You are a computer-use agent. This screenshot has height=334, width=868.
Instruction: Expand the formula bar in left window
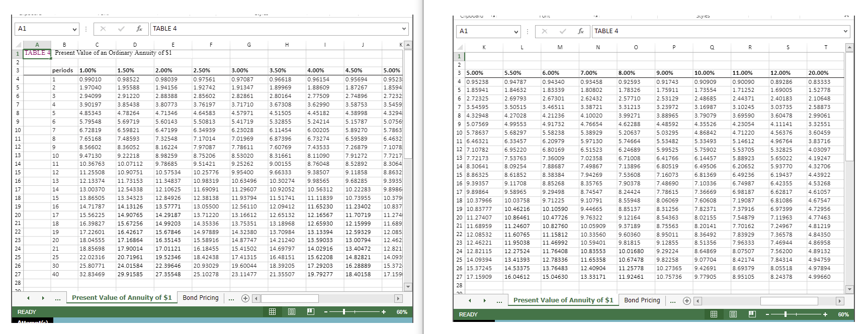tap(403, 29)
